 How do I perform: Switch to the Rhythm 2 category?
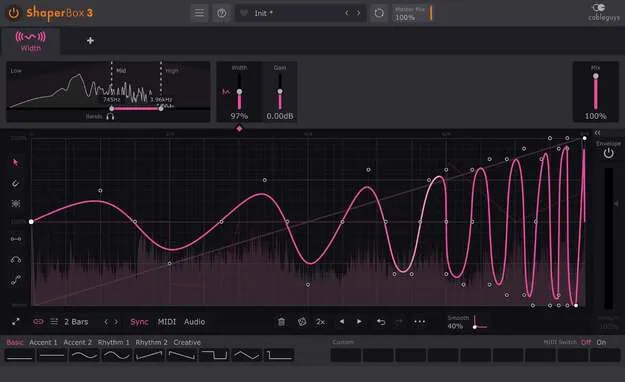pyautogui.click(x=151, y=342)
